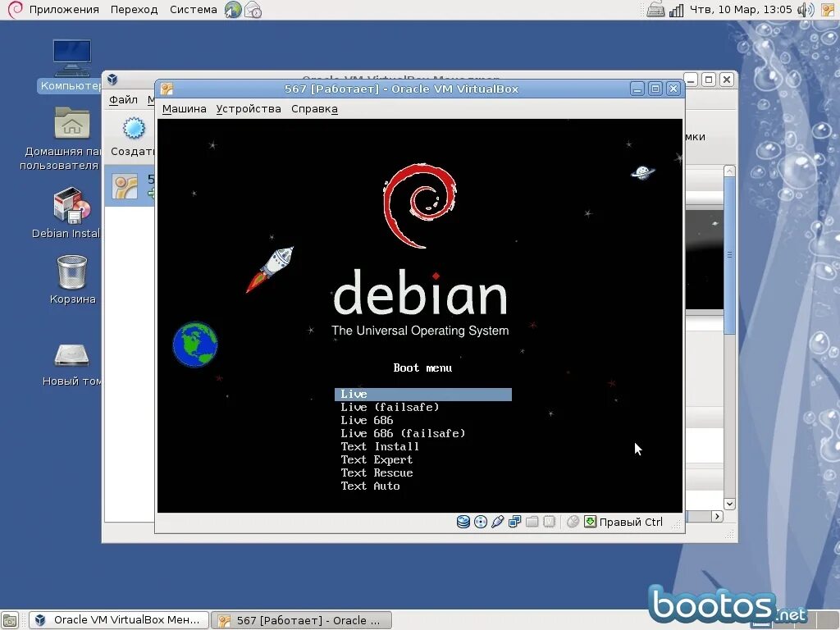This screenshot has height=630, width=840.
Task: Open the Машина menu
Action: [x=185, y=109]
